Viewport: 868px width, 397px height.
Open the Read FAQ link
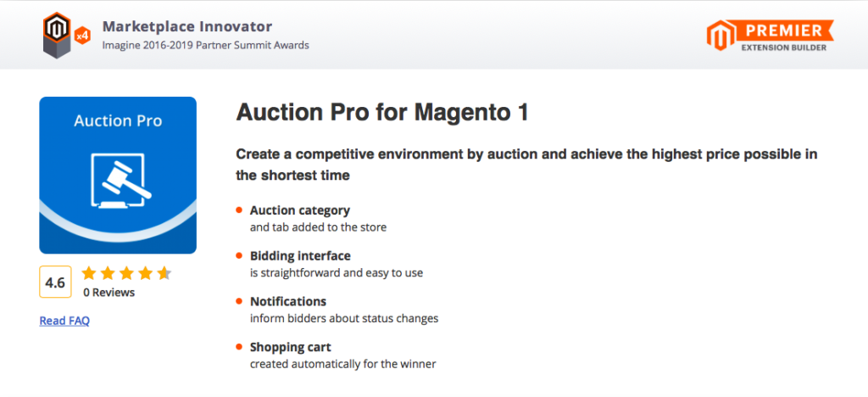point(64,321)
